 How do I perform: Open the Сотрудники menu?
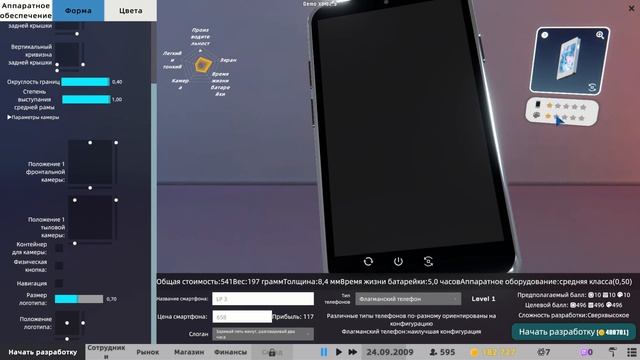click(x=106, y=352)
